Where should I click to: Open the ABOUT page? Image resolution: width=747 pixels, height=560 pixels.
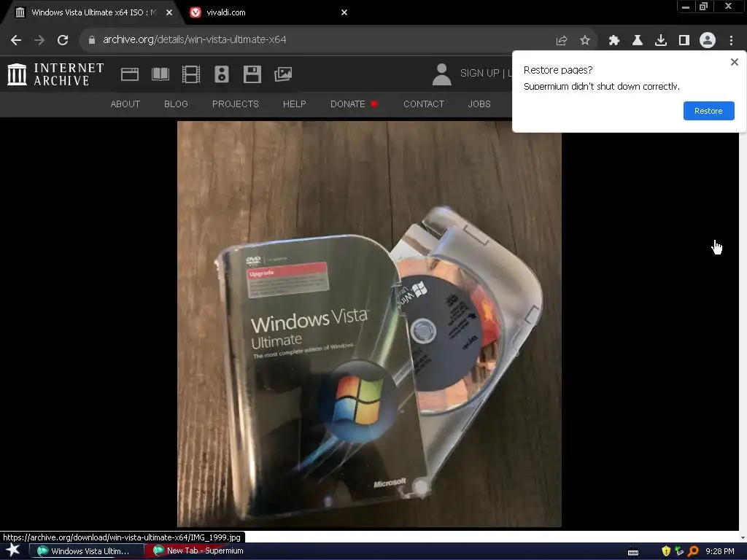tap(125, 104)
